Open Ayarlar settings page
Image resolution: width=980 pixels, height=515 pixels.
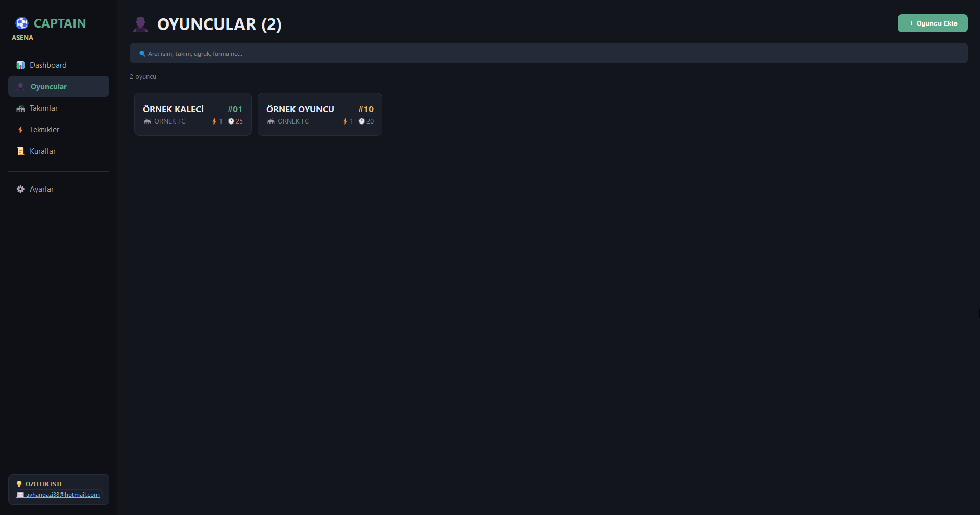pos(59,189)
